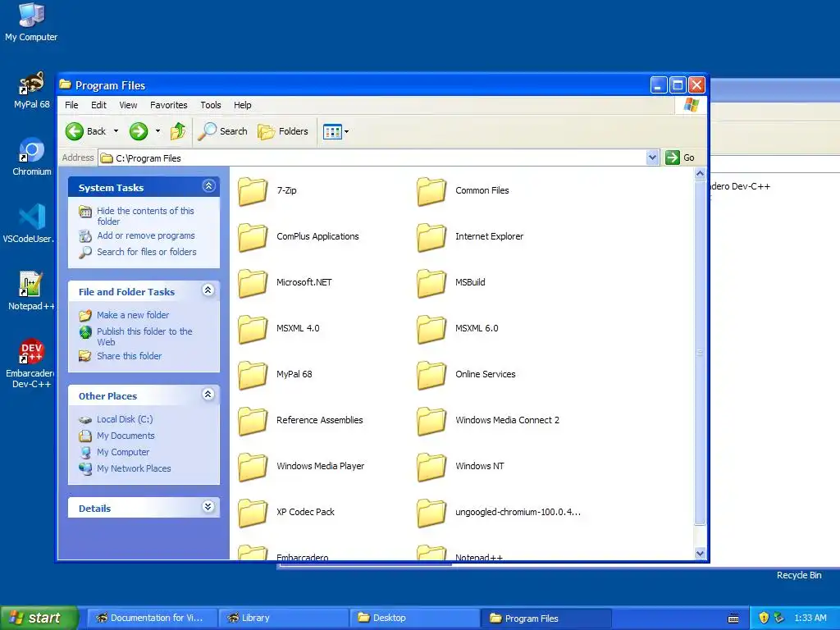The image size is (840, 630).
Task: Click Add or remove programs link
Action: pyautogui.click(x=146, y=235)
